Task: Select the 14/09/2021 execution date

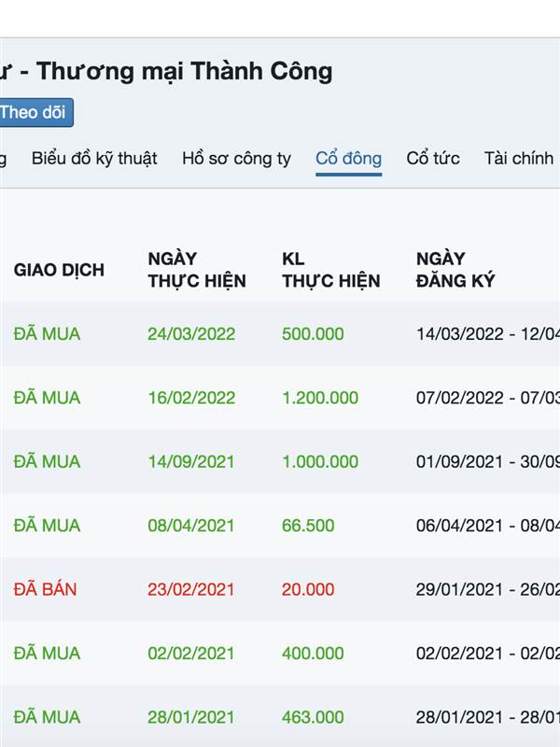Action: (x=191, y=461)
